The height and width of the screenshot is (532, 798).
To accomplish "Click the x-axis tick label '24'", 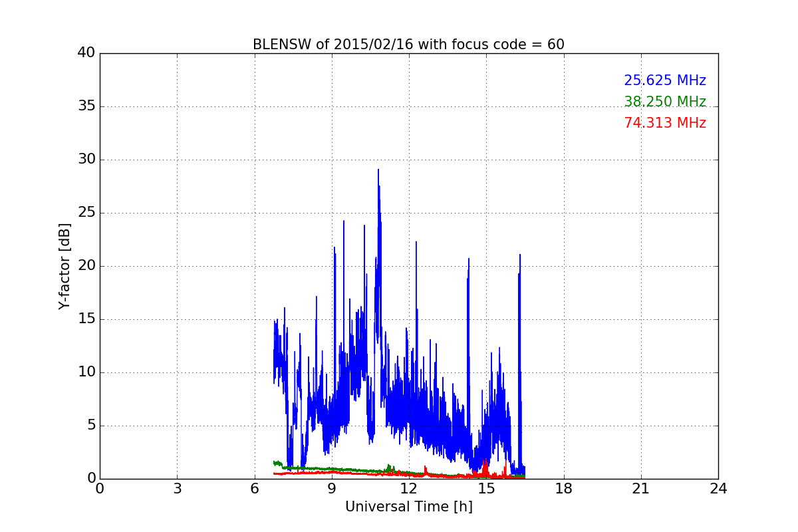I will (x=718, y=489).
